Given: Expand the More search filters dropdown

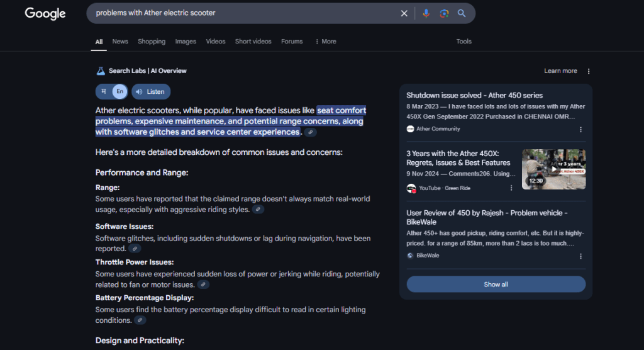Looking at the screenshot, I should [x=325, y=42].
